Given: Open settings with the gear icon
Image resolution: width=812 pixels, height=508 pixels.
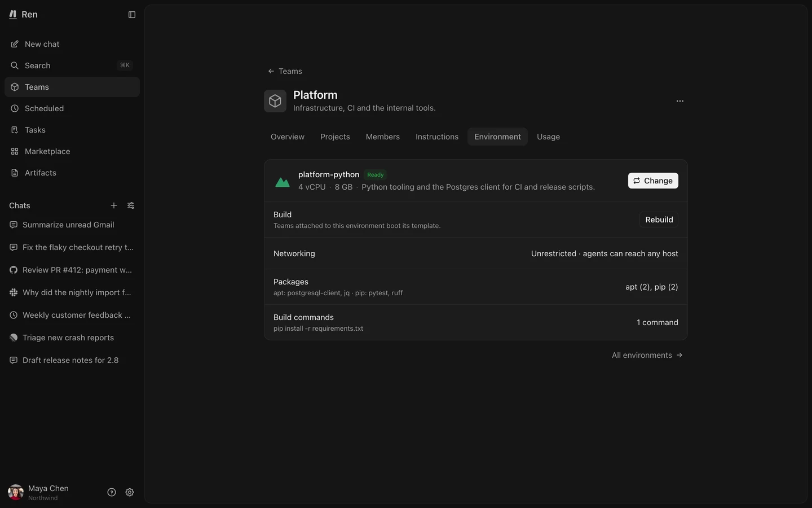Looking at the screenshot, I should 130,492.
